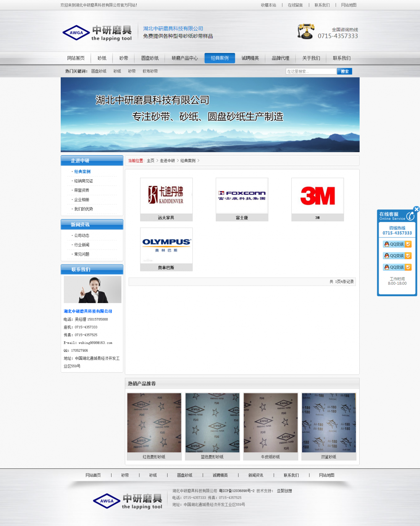Open 诚聘精英 in the main navigation
The image size is (420, 526).
pos(250,58)
